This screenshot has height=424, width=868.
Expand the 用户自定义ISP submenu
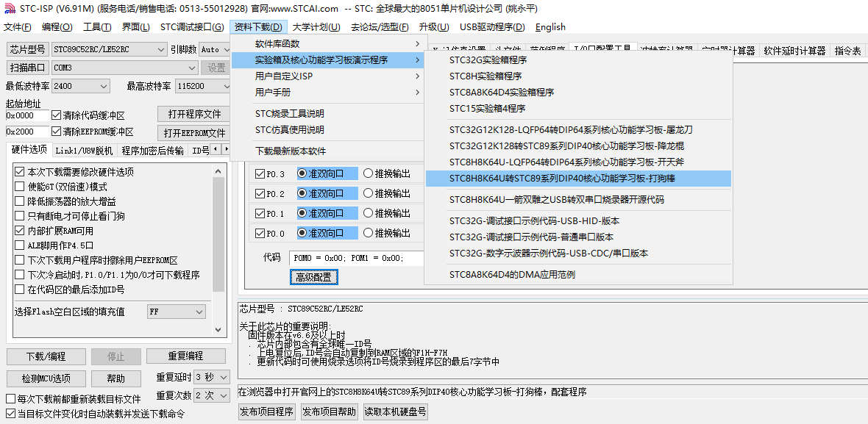click(329, 76)
